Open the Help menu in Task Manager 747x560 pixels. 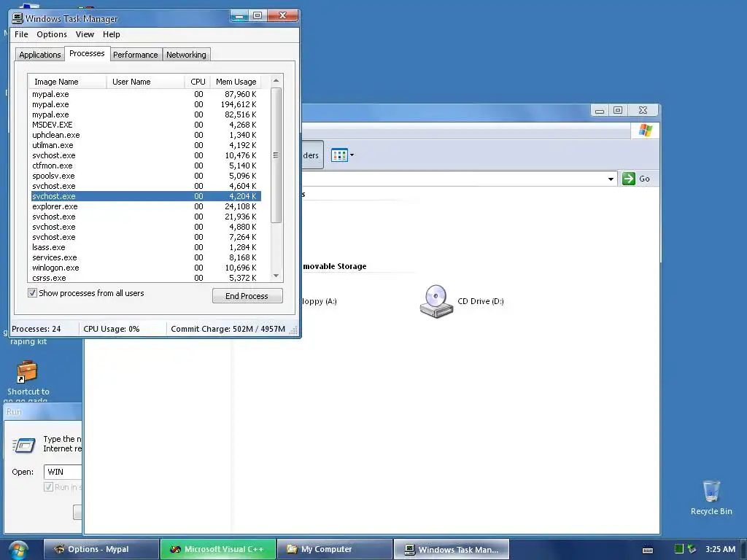[x=112, y=34]
